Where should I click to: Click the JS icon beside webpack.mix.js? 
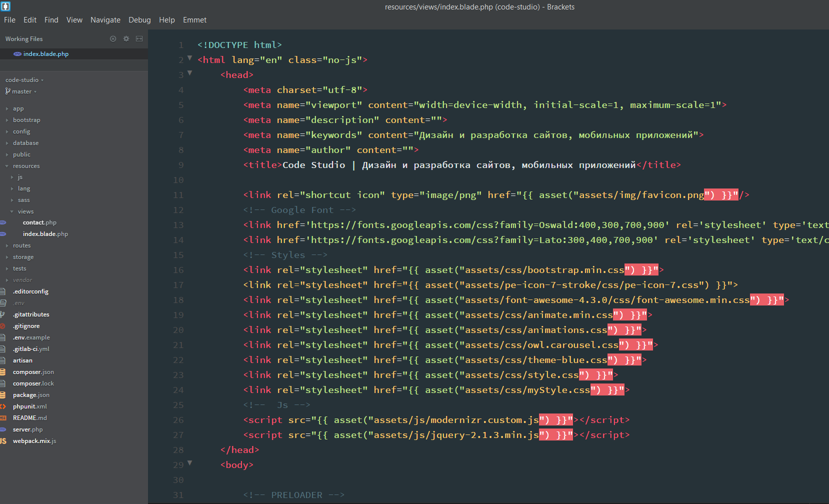(3, 441)
